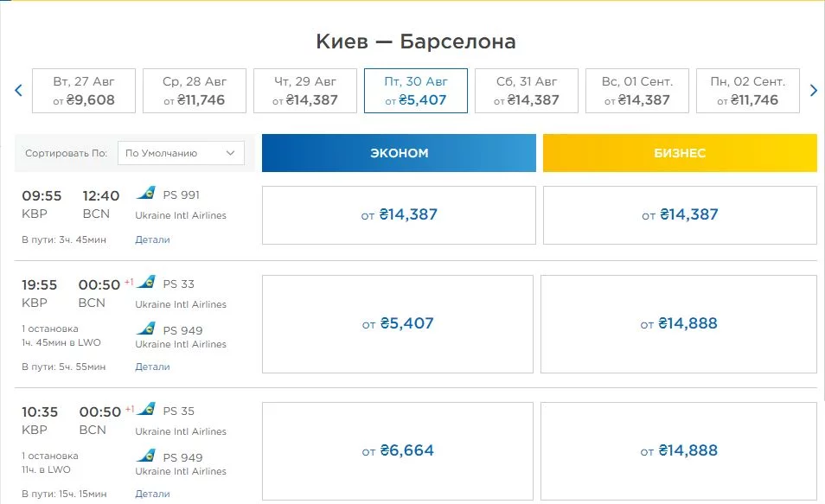The image size is (825, 504).
Task: Click the next dates right arrow
Action: (813, 90)
